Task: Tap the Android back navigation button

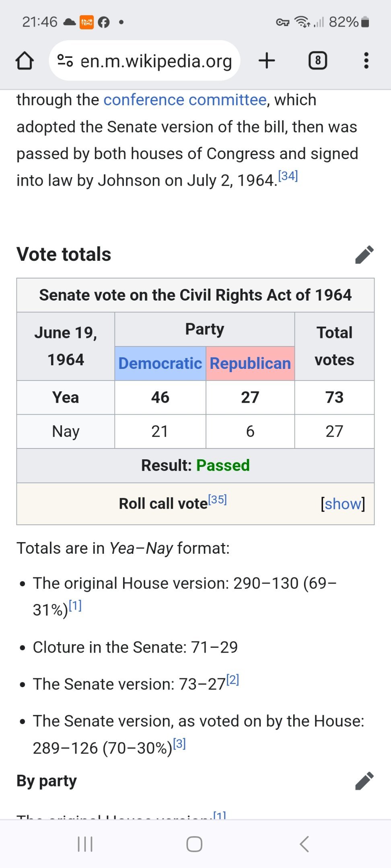Action: [305, 844]
